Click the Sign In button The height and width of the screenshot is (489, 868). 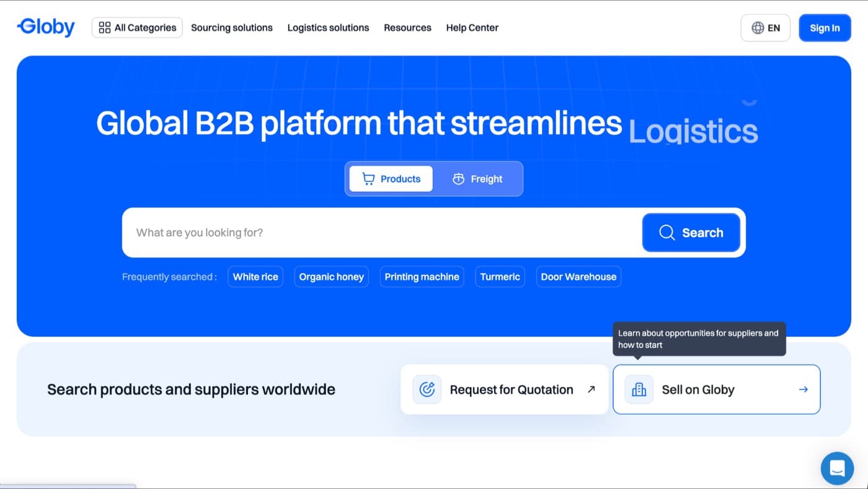(825, 28)
